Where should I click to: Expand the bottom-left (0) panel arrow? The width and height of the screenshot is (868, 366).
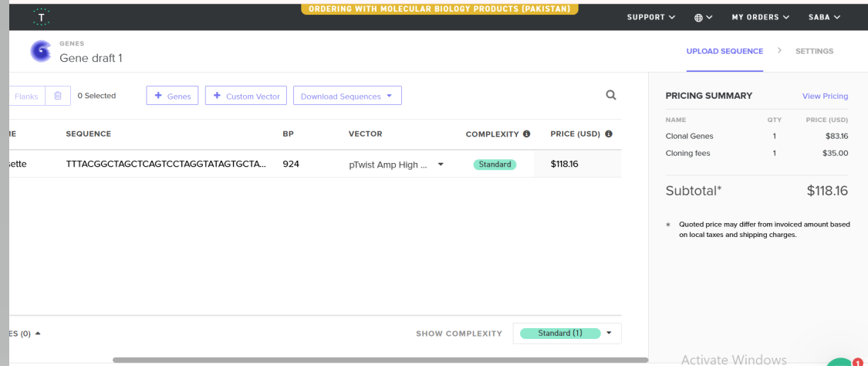(38, 334)
